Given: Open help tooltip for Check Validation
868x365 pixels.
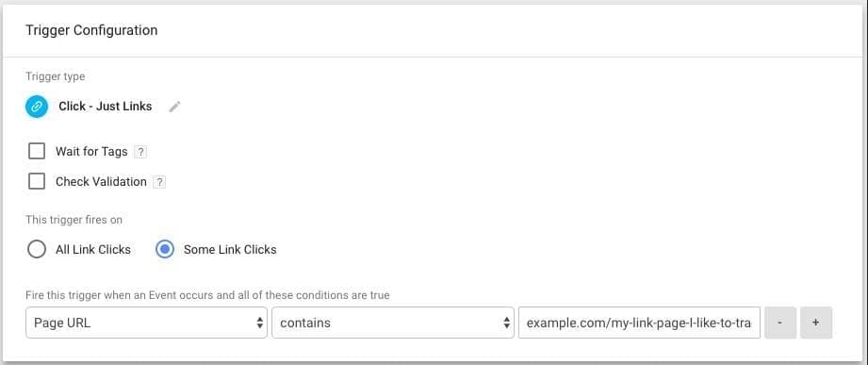Looking at the screenshot, I should tap(159, 182).
